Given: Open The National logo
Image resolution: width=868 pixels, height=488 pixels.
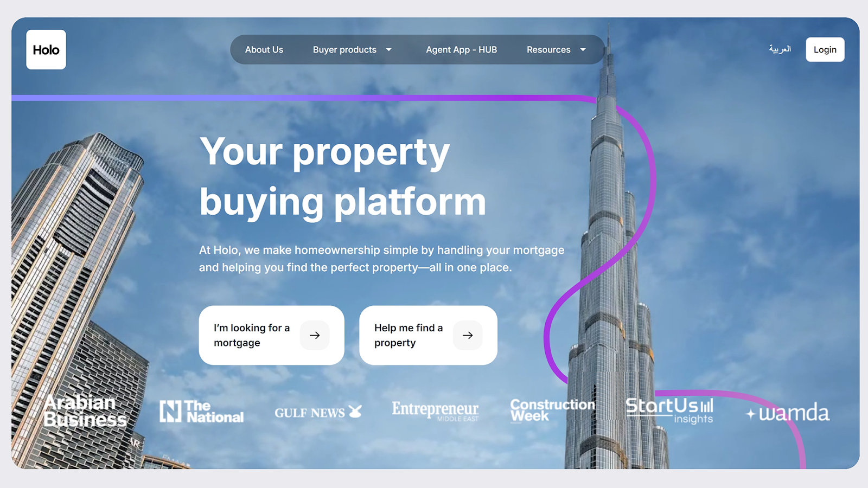Looking at the screenshot, I should 202,412.
